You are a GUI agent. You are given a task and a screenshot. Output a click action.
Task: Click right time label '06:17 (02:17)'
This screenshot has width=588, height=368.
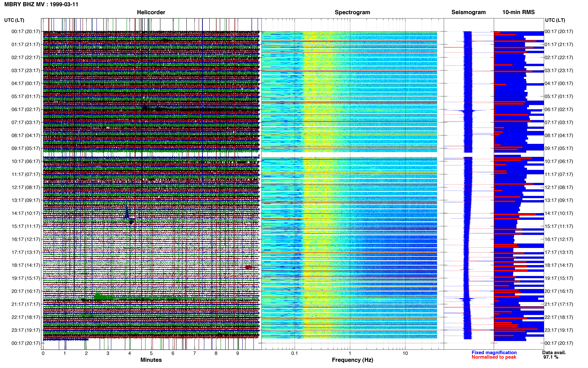point(559,109)
